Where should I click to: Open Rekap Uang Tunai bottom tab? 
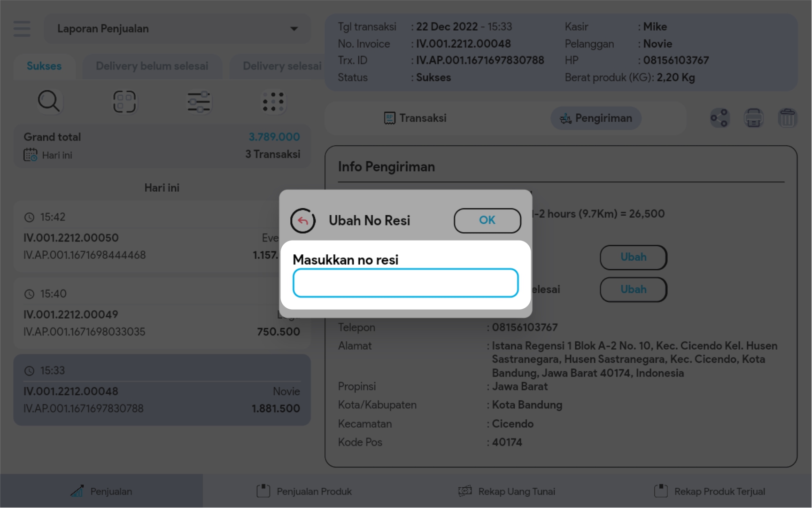tap(507, 491)
